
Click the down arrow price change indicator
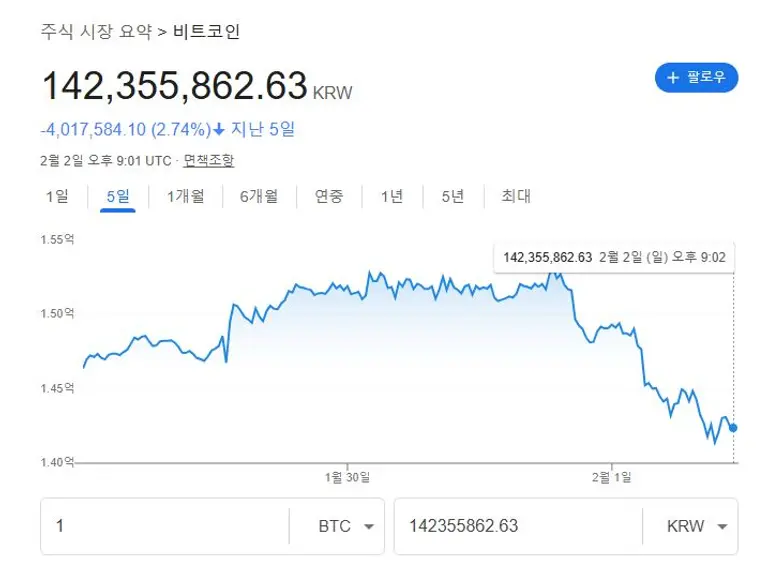click(220, 129)
